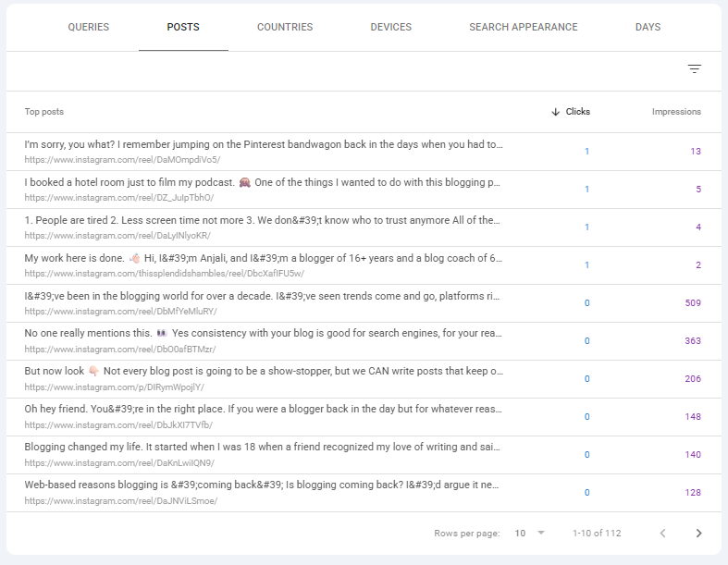Open the Devices tab
Image resolution: width=728 pixels, height=565 pixels.
(x=391, y=27)
